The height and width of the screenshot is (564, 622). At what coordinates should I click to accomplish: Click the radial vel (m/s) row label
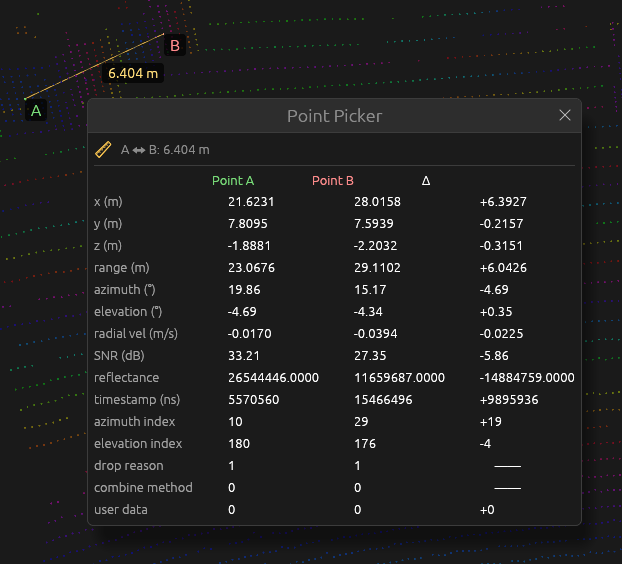click(x=136, y=334)
